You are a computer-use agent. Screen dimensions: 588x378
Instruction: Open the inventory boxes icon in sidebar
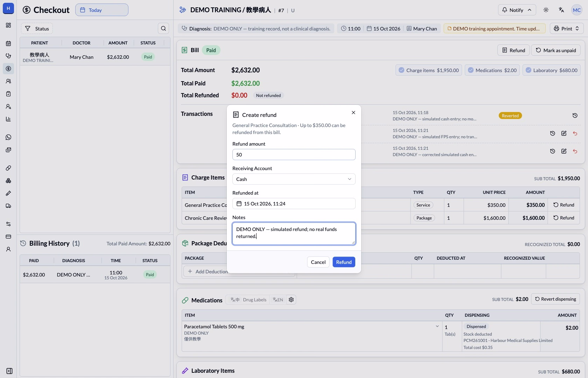(x=8, y=181)
